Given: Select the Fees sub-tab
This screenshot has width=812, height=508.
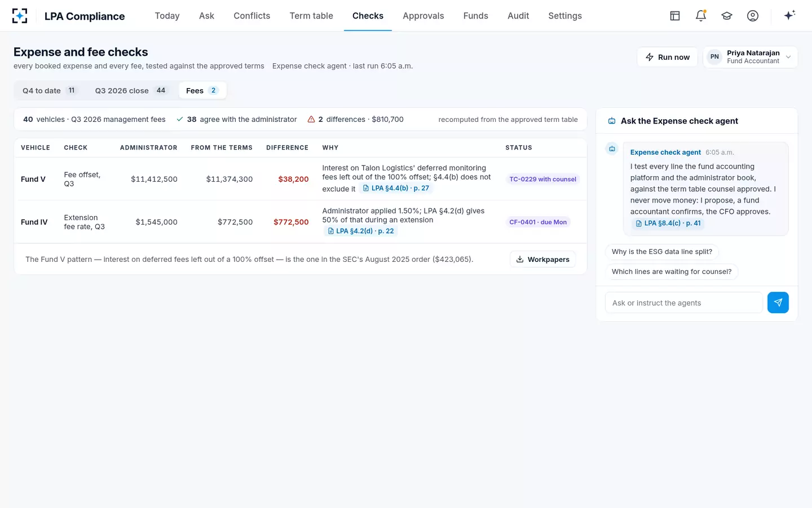Looking at the screenshot, I should pos(202,90).
